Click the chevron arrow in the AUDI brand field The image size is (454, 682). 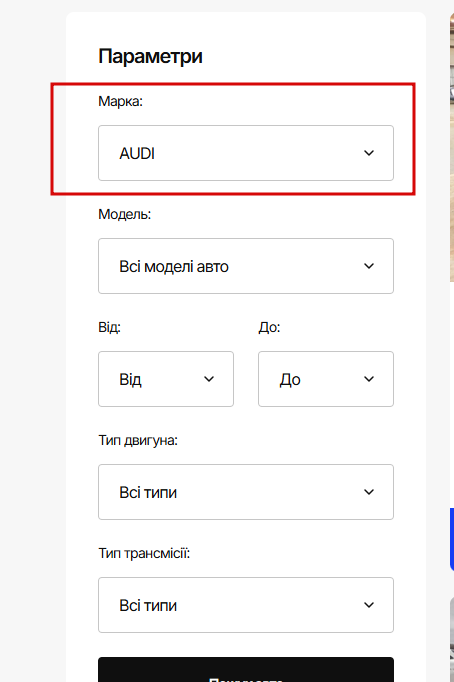tap(369, 153)
